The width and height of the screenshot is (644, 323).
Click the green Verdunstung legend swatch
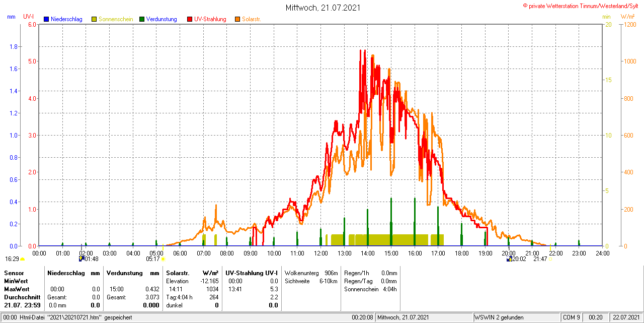coord(142,19)
